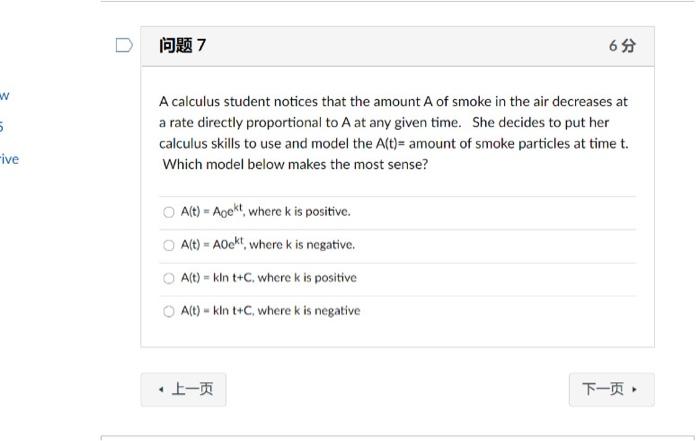
Task: Flag question 7 for review
Action: click(124, 45)
